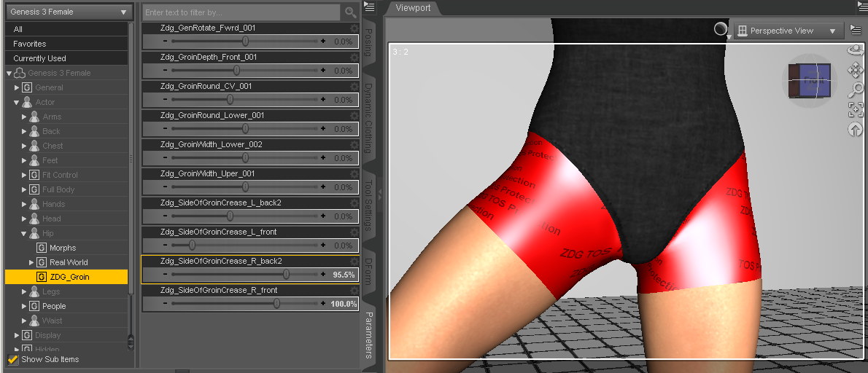Select the Full Body tree item
The image size is (868, 373).
[58, 189]
